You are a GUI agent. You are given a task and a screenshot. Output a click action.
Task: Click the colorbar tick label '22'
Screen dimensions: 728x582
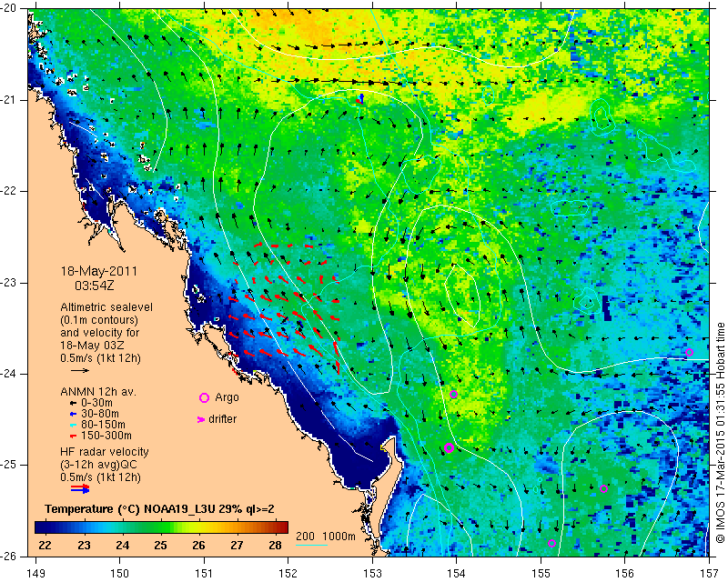click(x=45, y=545)
